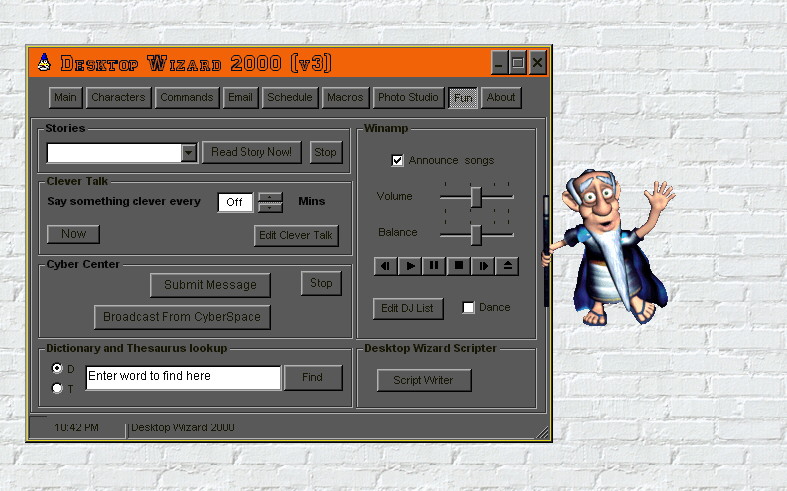Click the window resize grip
787x491 pixels.
542,432
